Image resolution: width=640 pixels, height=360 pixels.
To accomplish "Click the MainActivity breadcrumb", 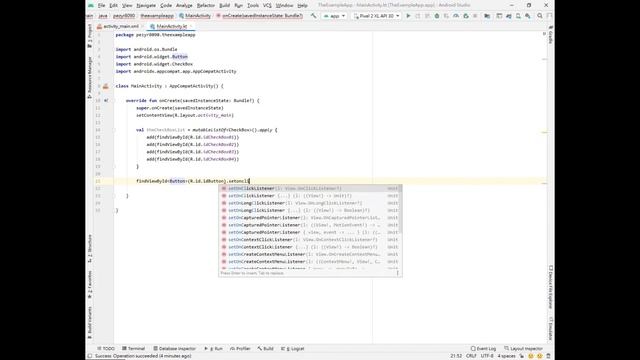I will point(195,16).
